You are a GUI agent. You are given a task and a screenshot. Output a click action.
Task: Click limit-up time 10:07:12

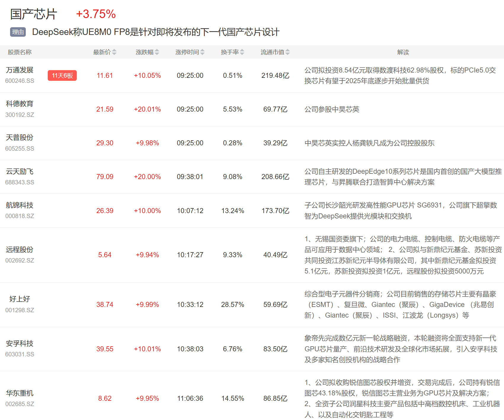(x=190, y=211)
